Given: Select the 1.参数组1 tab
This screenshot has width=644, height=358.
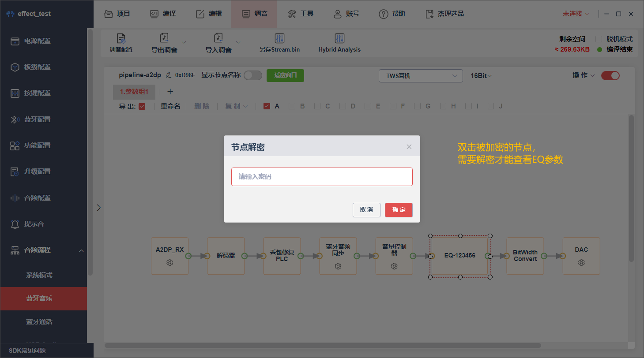Looking at the screenshot, I should [x=134, y=92].
